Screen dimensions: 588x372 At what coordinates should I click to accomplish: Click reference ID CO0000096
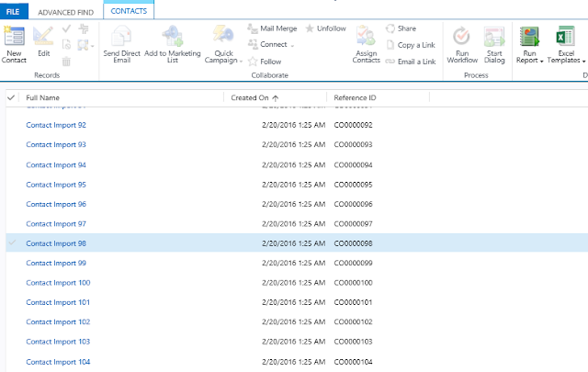[353, 204]
